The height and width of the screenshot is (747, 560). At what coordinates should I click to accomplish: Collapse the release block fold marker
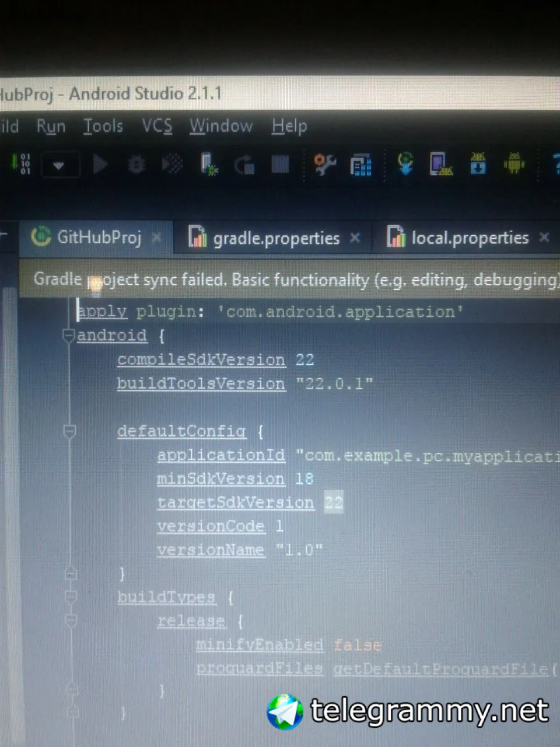coord(71,620)
